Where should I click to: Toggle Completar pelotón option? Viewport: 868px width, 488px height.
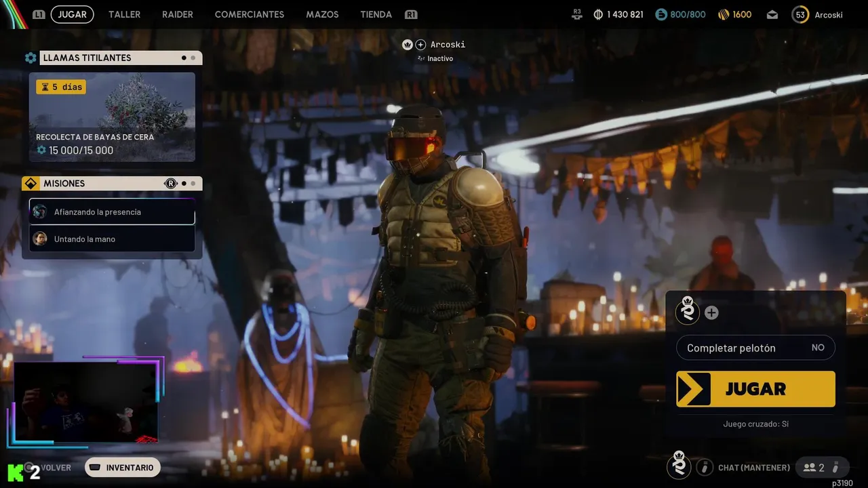pyautogui.click(x=755, y=348)
